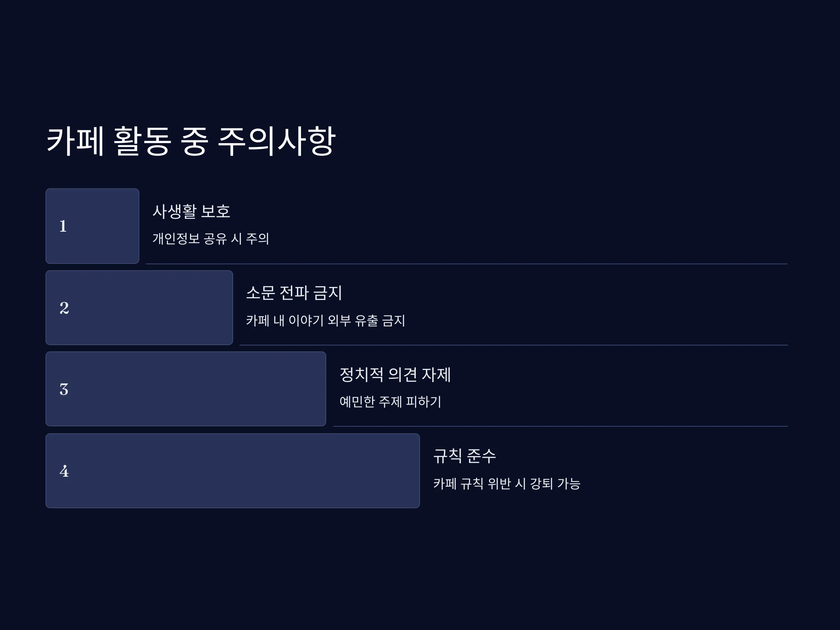Click the text 카페 규칙 위반 시 강퇴 가능
Screen dimensions: 840x630
(507, 483)
